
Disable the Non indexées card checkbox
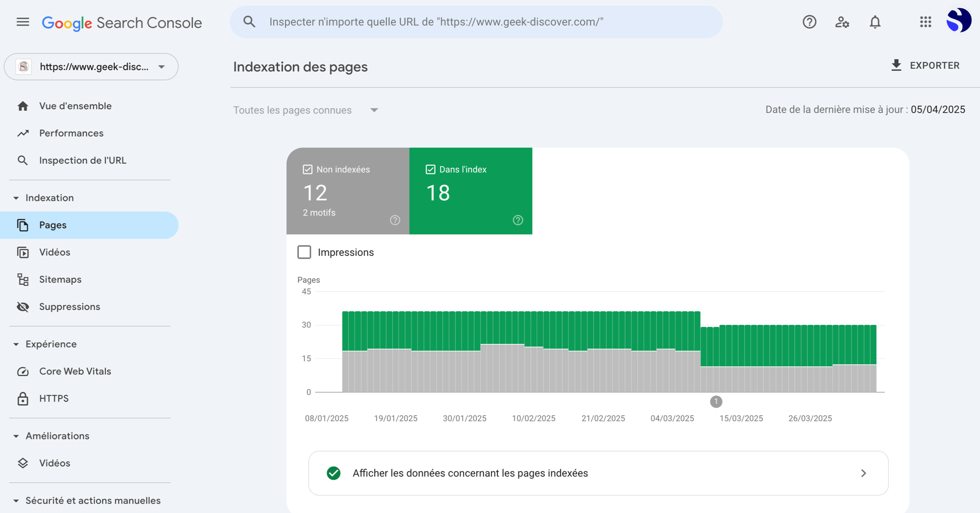click(x=307, y=169)
